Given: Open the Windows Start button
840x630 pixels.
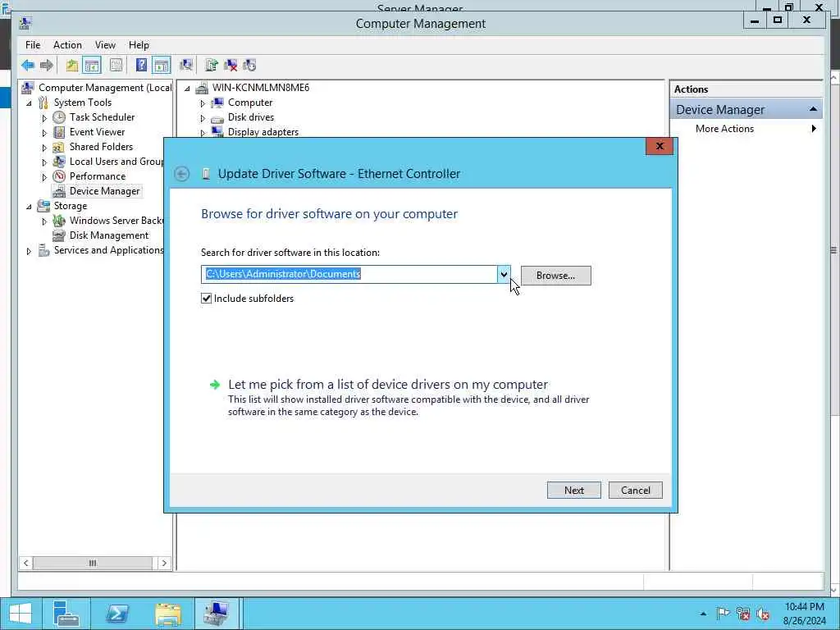Looking at the screenshot, I should tap(21, 614).
